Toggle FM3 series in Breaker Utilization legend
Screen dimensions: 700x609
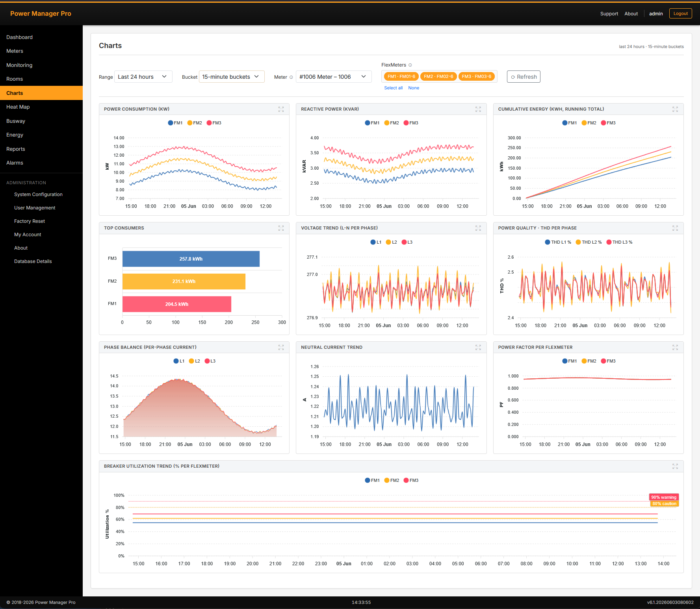411,480
